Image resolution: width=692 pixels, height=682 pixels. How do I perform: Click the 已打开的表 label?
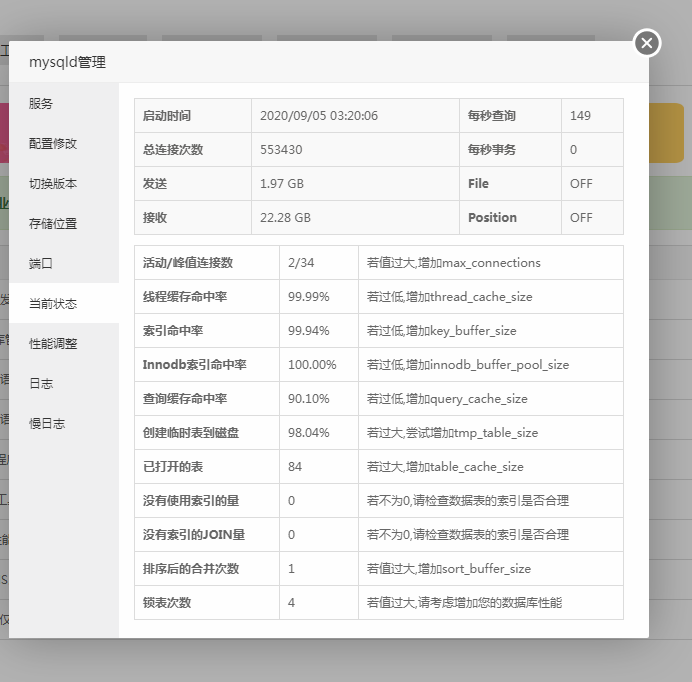173,467
